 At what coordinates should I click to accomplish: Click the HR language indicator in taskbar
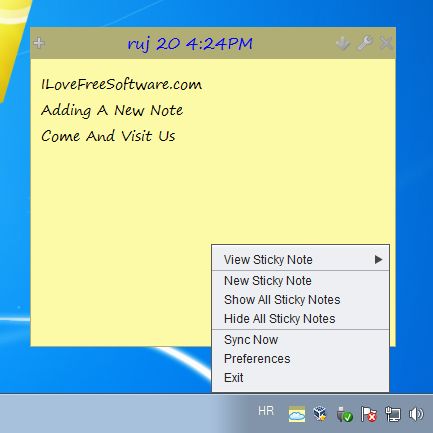(x=266, y=411)
